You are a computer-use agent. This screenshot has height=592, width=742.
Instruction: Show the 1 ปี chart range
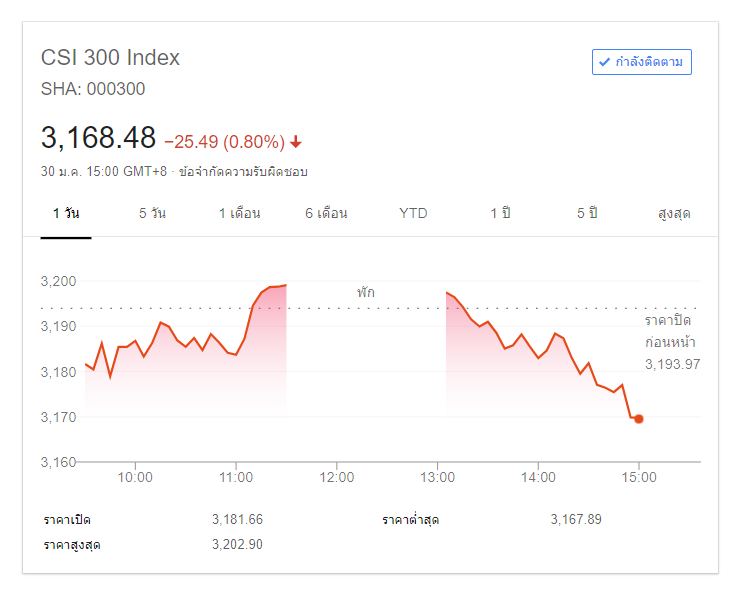[500, 213]
